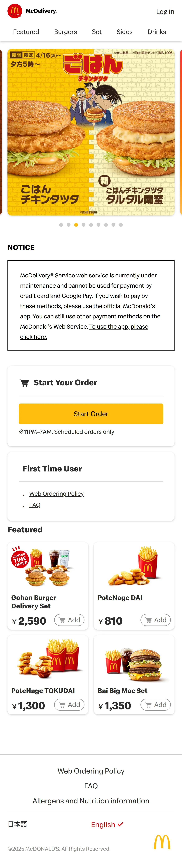Image resolution: width=182 pixels, height=868 pixels.
Task: Open Allergens and Nutrition information link
Action: pyautogui.click(x=91, y=801)
